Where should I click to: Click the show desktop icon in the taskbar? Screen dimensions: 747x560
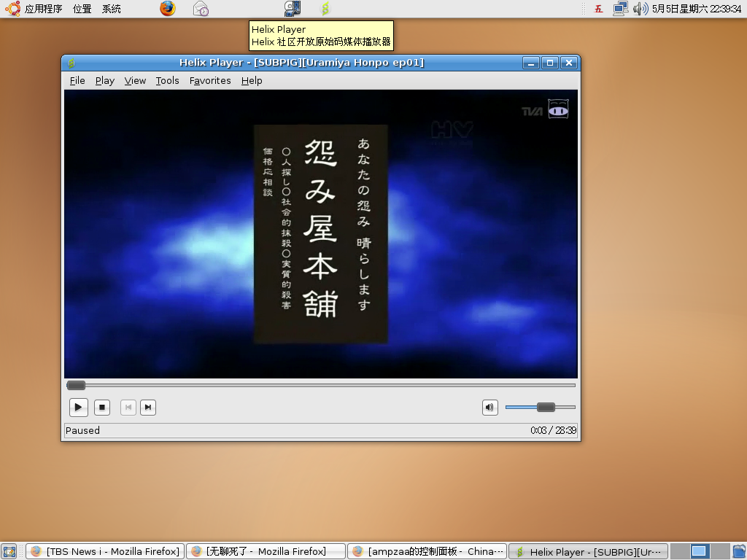(x=9, y=551)
